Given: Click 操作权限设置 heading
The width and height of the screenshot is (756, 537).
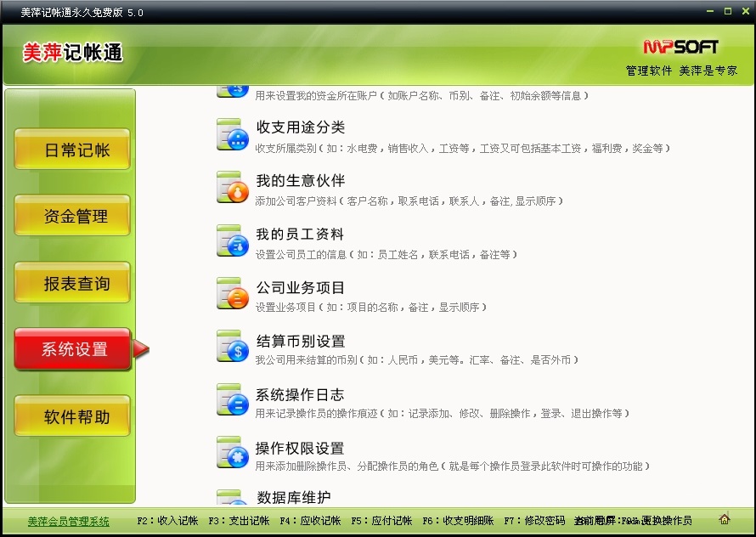Looking at the screenshot, I should [x=300, y=449].
